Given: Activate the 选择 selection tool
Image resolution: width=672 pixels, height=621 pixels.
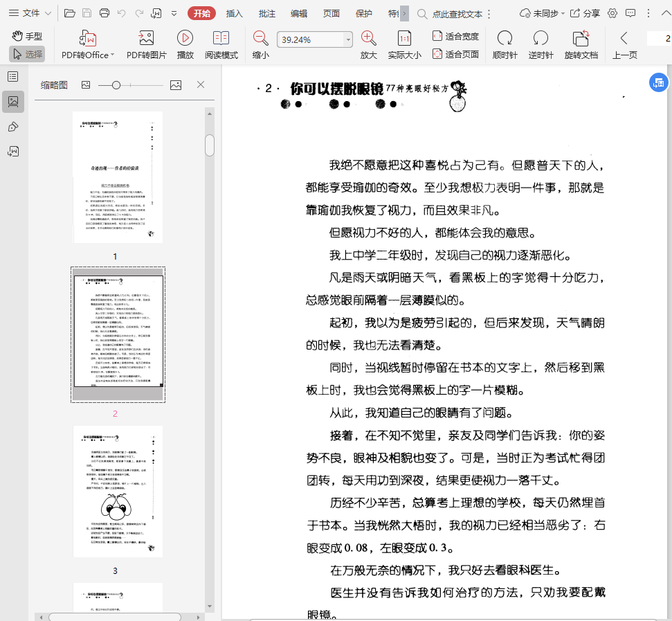Looking at the screenshot, I should tap(26, 54).
